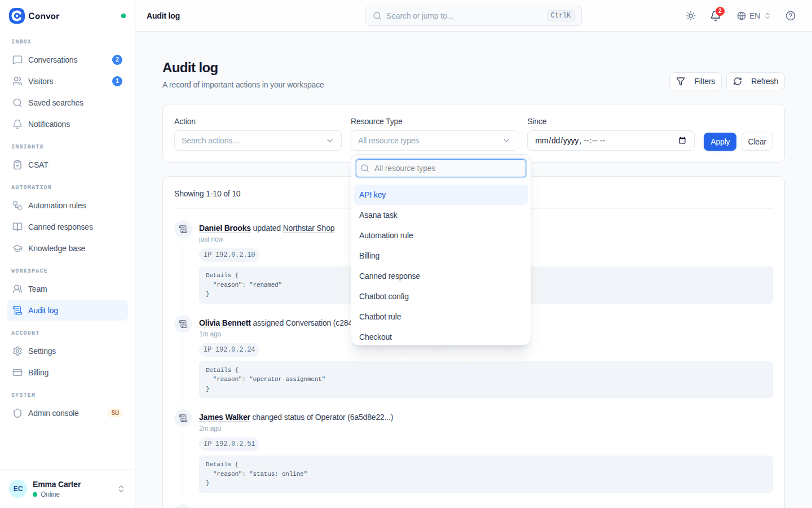
Task: Open the calendar picker icon in Since
Action: pyautogui.click(x=682, y=141)
